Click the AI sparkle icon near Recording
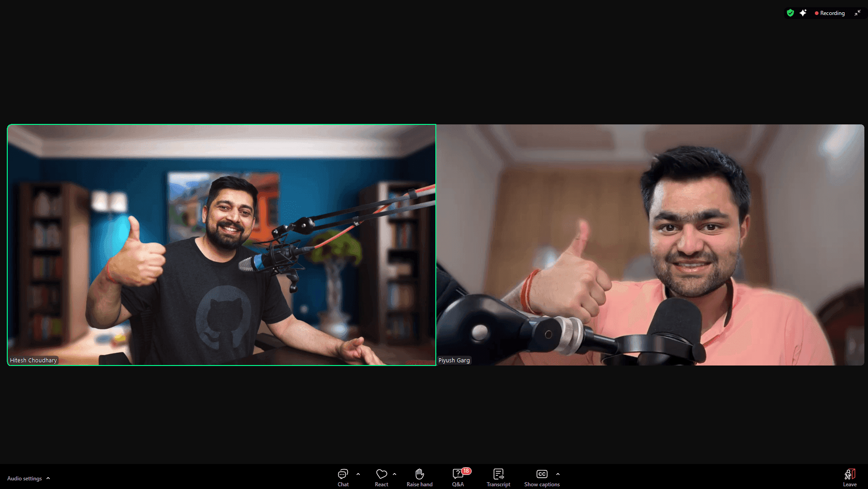Screen dimensions: 868x489 (803, 13)
